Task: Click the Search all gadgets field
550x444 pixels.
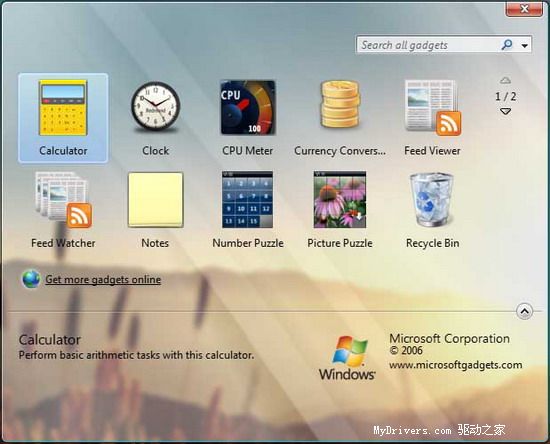Action: tap(428, 45)
